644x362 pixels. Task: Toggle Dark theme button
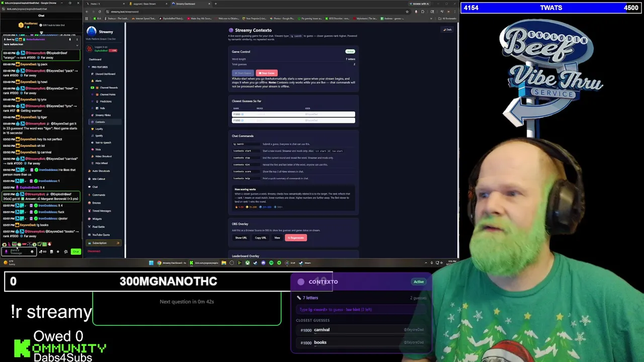pos(447,30)
